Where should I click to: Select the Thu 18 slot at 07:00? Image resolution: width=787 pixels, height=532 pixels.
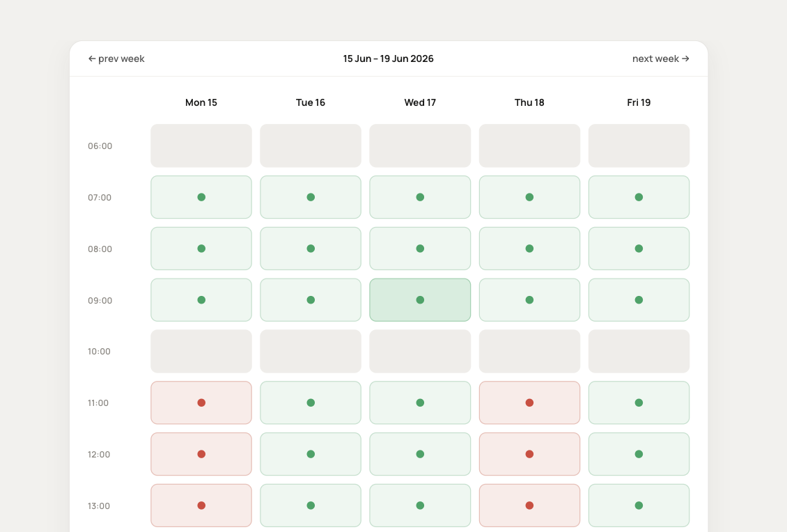(529, 197)
